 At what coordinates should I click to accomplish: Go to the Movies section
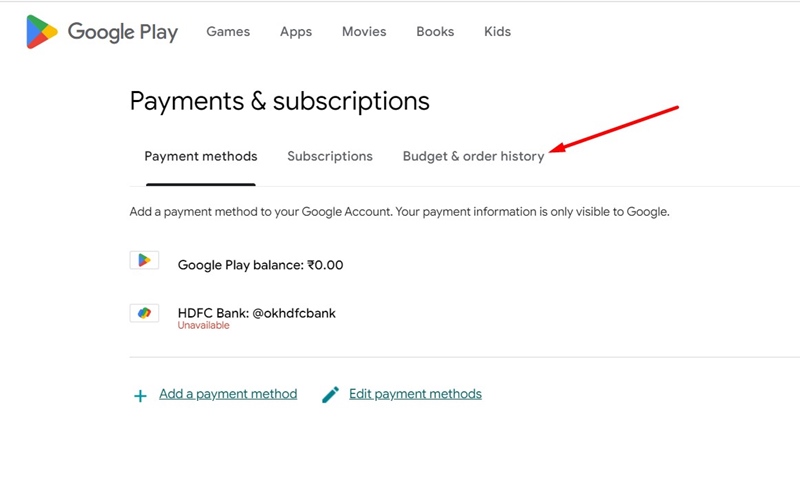[364, 32]
